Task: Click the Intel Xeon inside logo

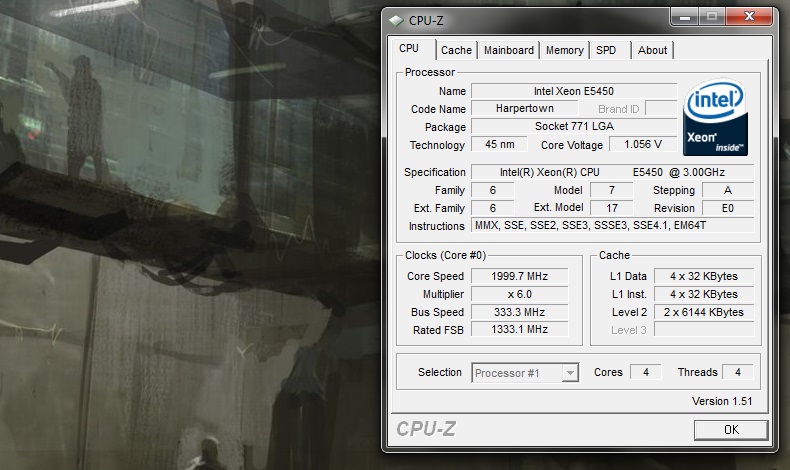Action: [715, 117]
